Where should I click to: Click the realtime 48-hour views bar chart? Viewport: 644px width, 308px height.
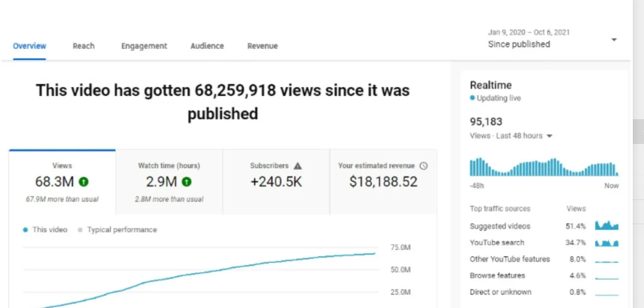544,168
